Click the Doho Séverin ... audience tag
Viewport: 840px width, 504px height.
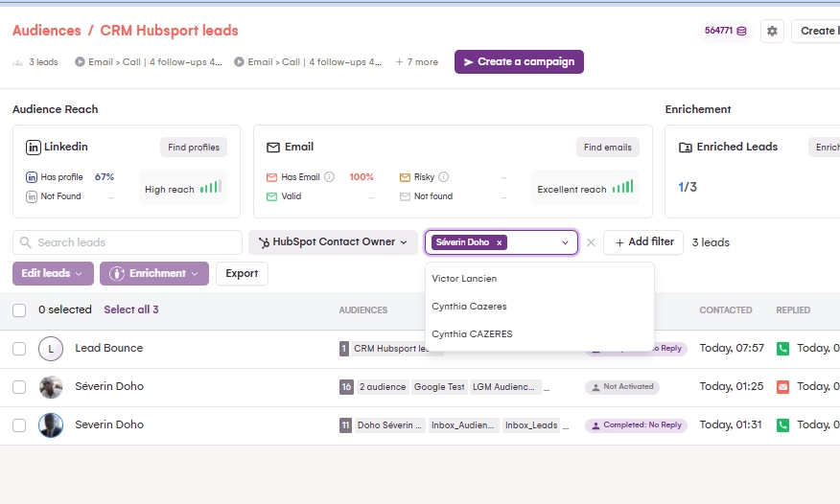(x=389, y=425)
